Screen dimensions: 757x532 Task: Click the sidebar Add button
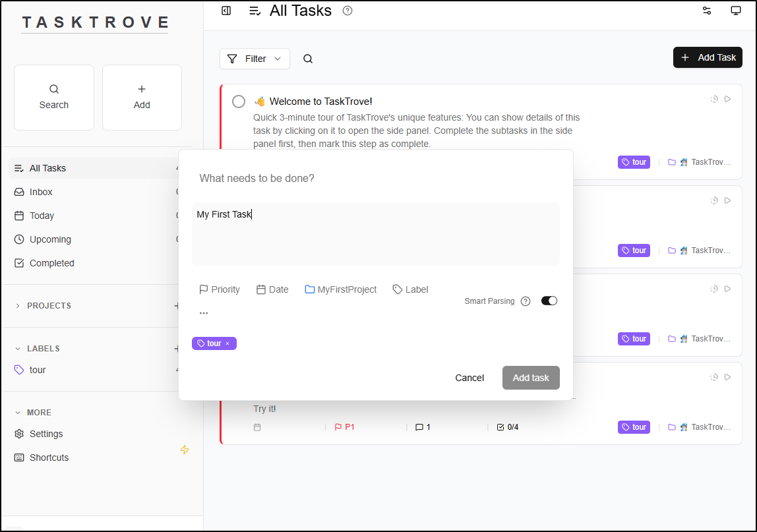click(x=142, y=98)
